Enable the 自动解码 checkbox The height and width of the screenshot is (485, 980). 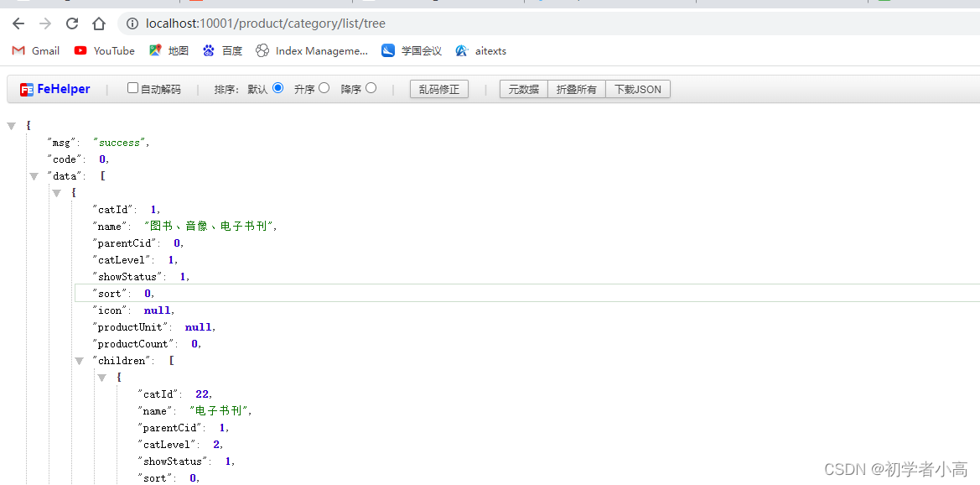tap(132, 88)
